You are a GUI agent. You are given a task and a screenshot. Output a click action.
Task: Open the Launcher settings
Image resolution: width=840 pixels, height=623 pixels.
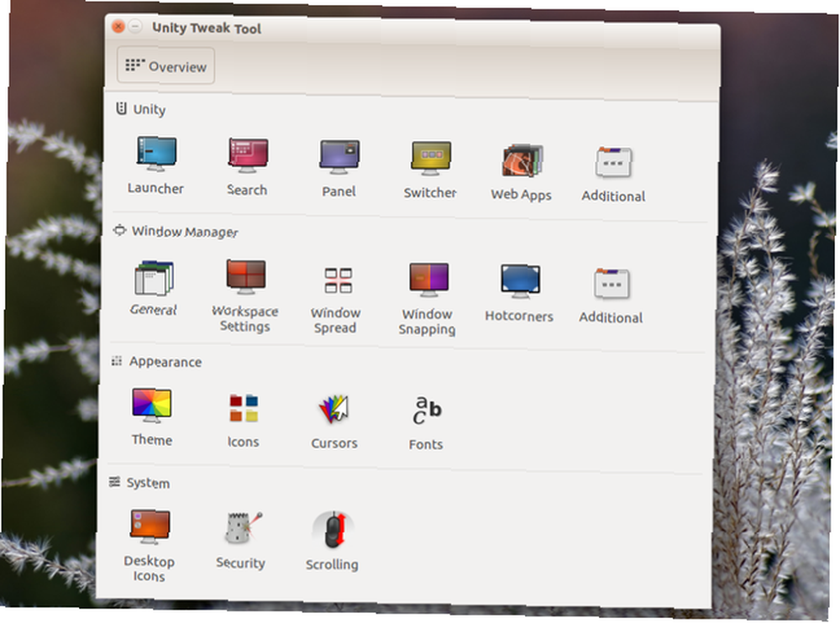point(156,165)
